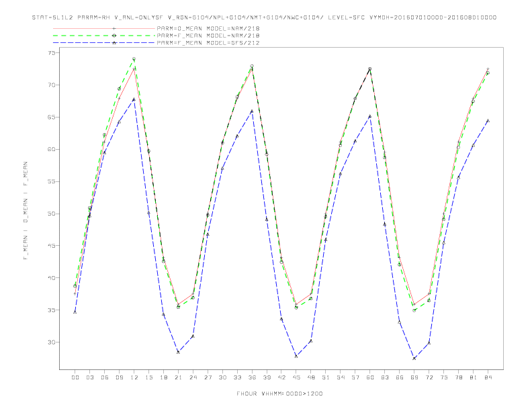Click the y-axis tick label 30

pos(52,342)
